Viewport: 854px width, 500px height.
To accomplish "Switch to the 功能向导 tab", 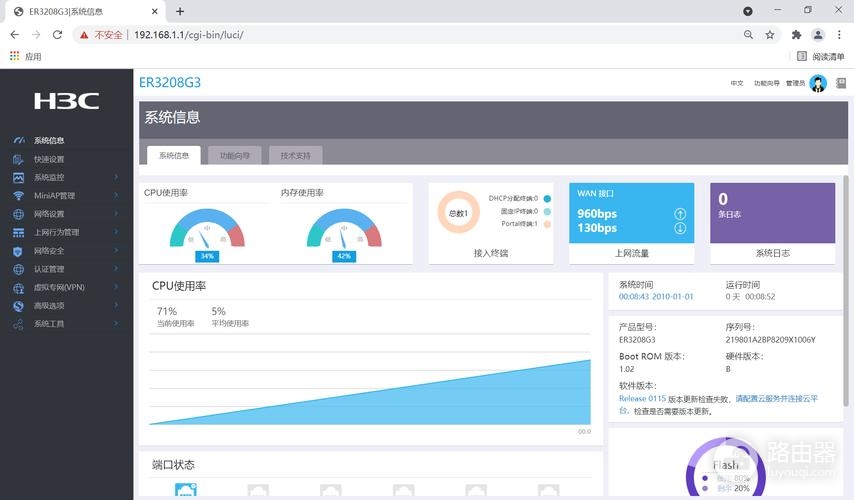I will coord(235,156).
